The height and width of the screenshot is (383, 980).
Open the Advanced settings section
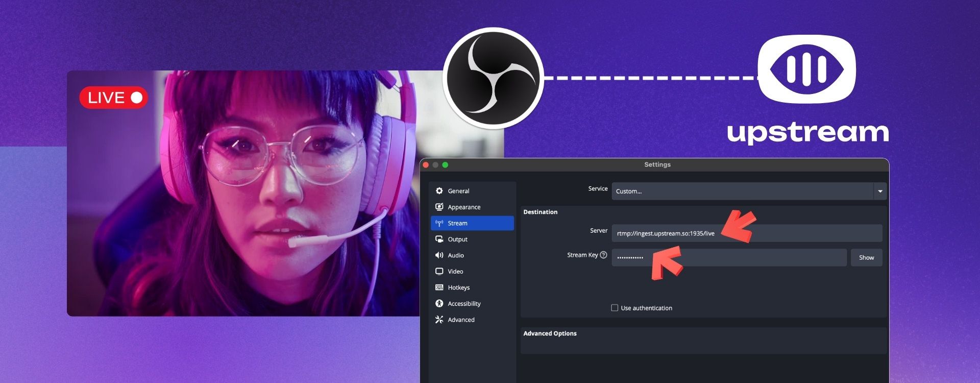[472, 320]
